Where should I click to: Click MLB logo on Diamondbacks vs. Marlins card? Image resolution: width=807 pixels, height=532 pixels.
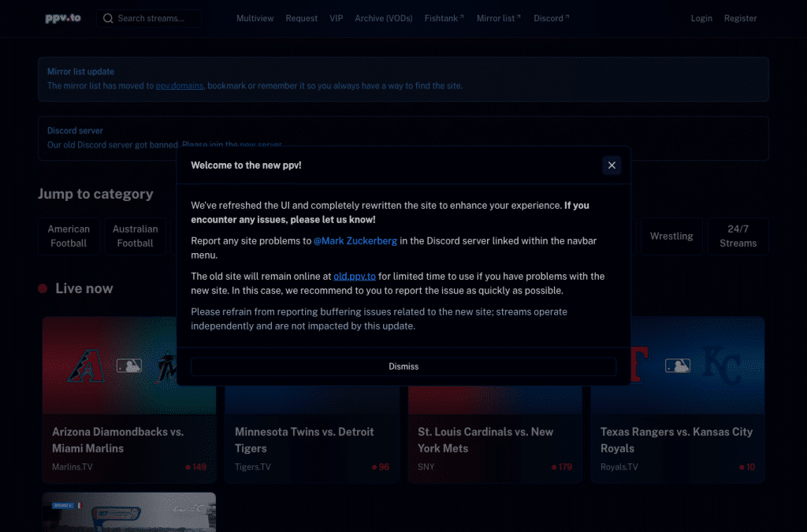tap(128, 366)
